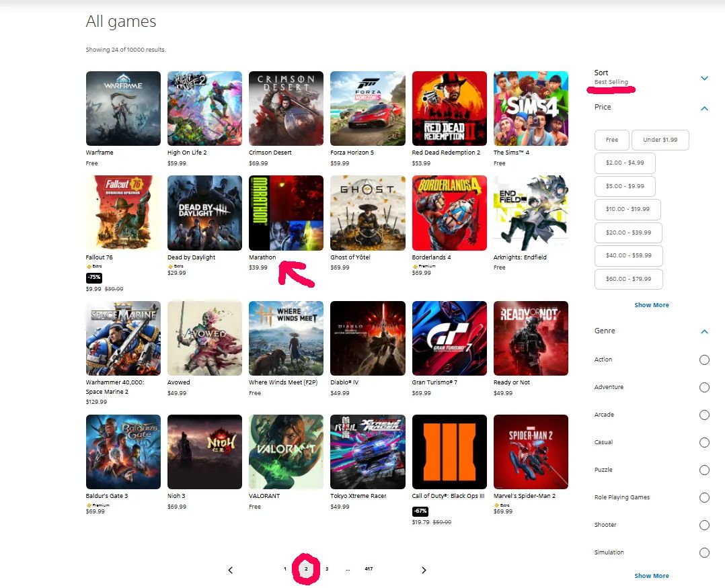Open the Forza Horizon 5 cover
725x588 pixels.
[367, 108]
